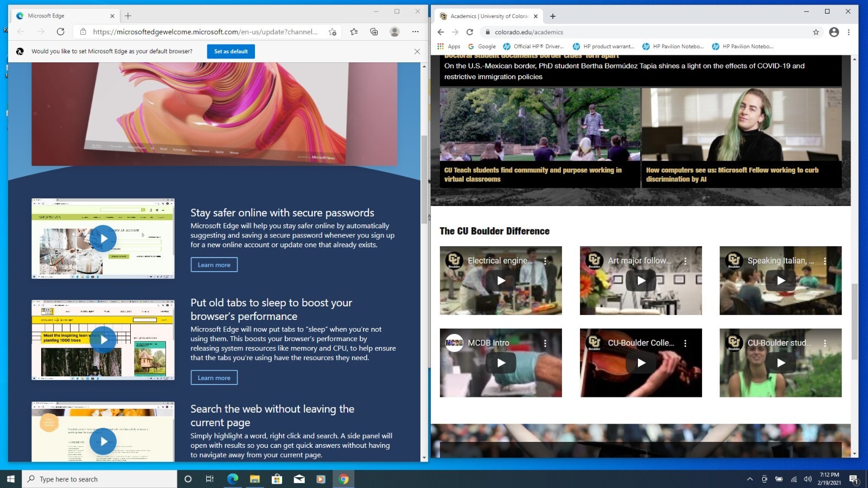Click Edge's back arrow button
The image size is (868, 488).
pyautogui.click(x=21, y=31)
